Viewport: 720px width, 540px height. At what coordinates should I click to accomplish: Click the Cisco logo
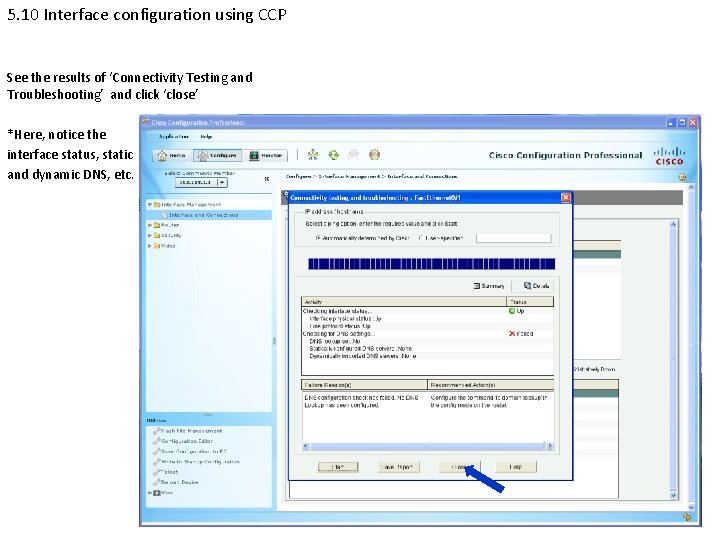pyautogui.click(x=669, y=156)
